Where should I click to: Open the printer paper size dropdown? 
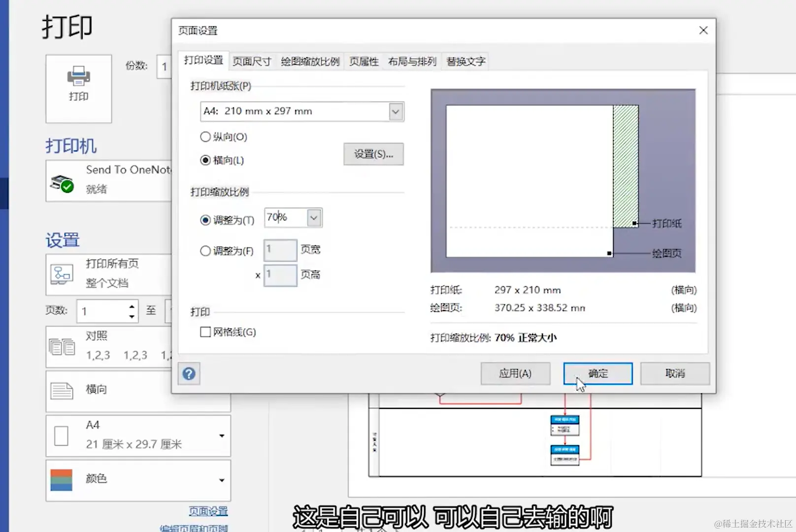(x=395, y=111)
